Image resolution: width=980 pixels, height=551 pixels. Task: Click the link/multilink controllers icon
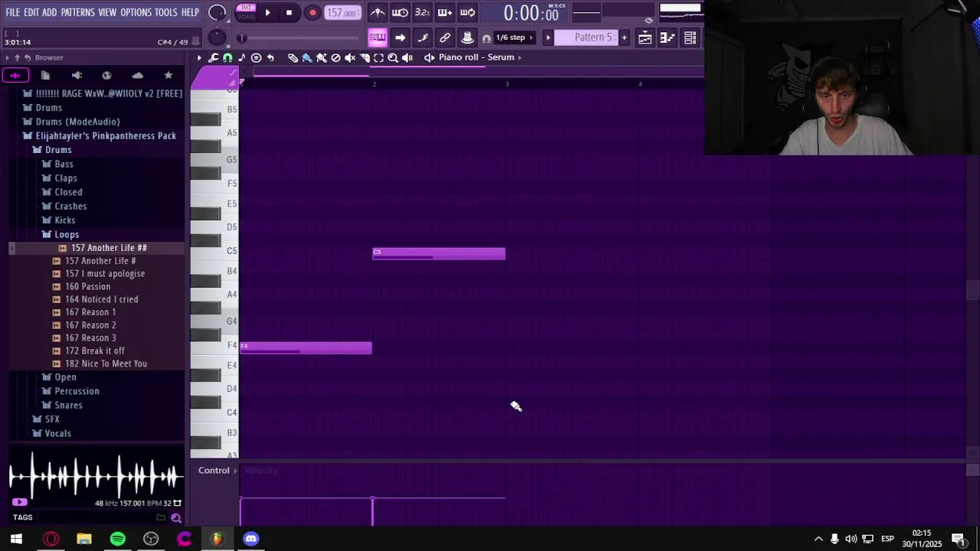pos(445,37)
